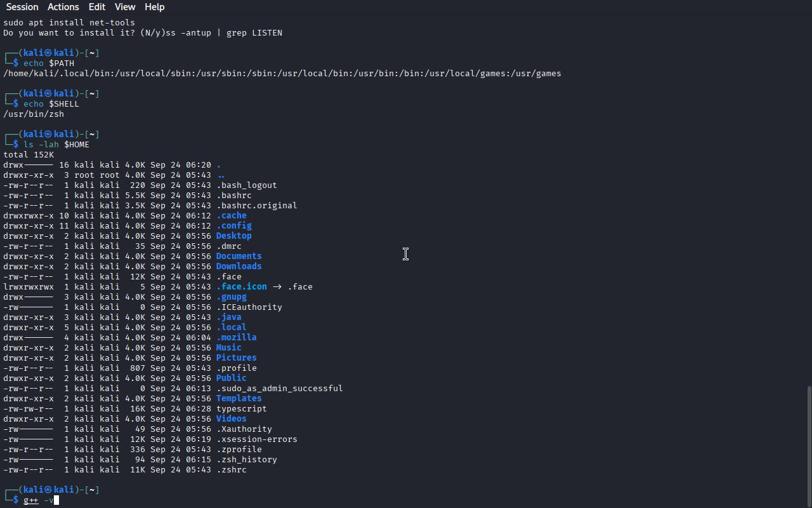Image resolution: width=812 pixels, height=508 pixels.
Task: Click the .mozilla folder name
Action: [236, 338]
